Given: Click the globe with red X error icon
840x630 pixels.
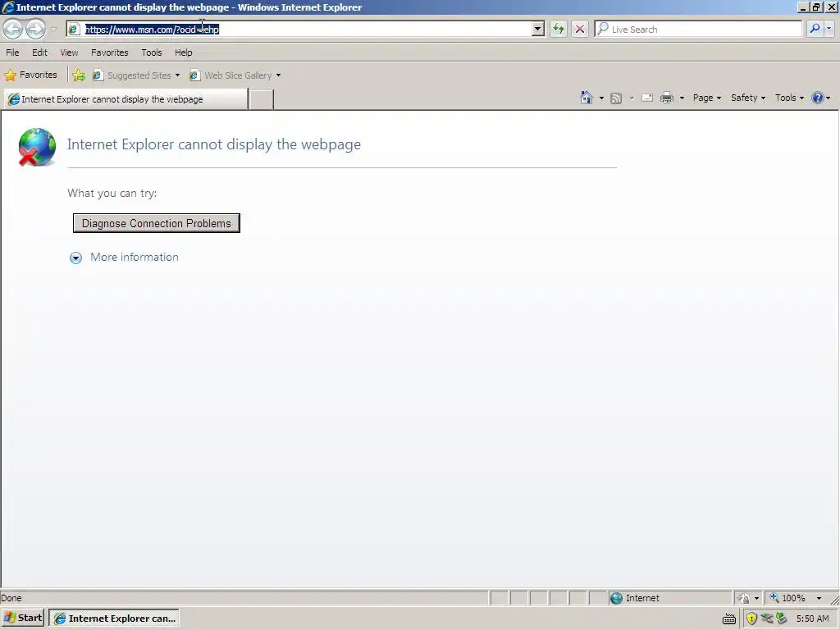Looking at the screenshot, I should click(x=37, y=148).
